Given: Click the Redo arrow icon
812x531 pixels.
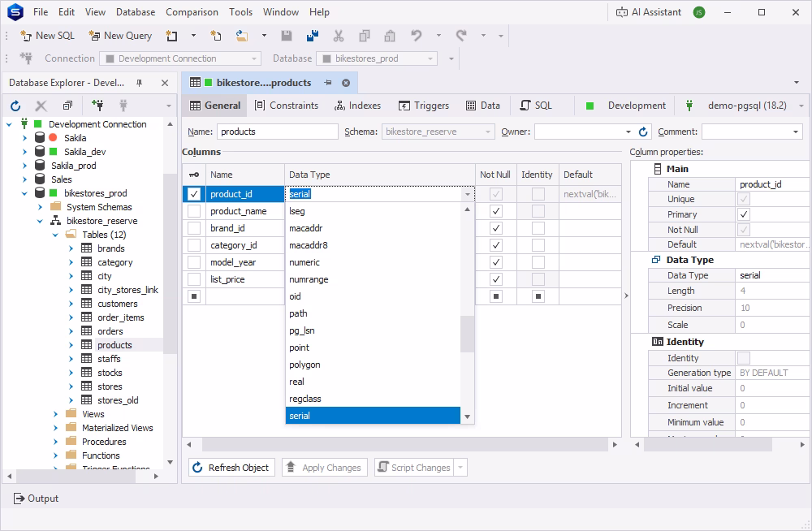Looking at the screenshot, I should [x=461, y=35].
